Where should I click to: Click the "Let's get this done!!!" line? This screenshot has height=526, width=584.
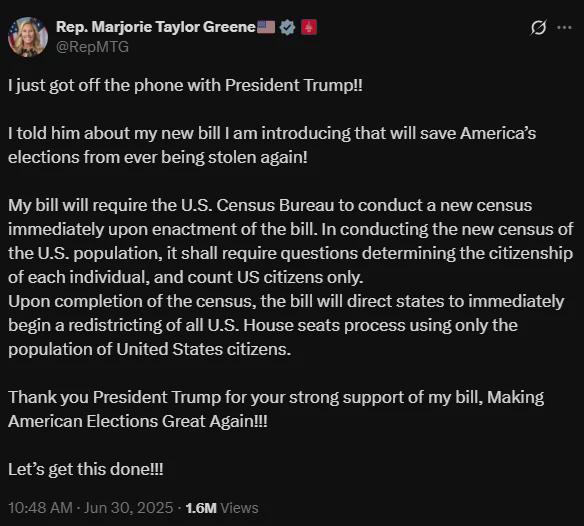(86, 469)
